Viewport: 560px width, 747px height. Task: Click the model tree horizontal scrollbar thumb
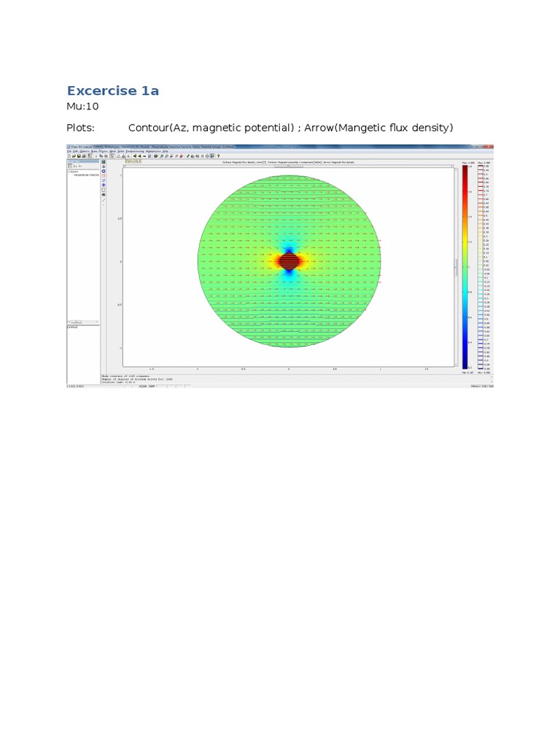tap(76, 322)
